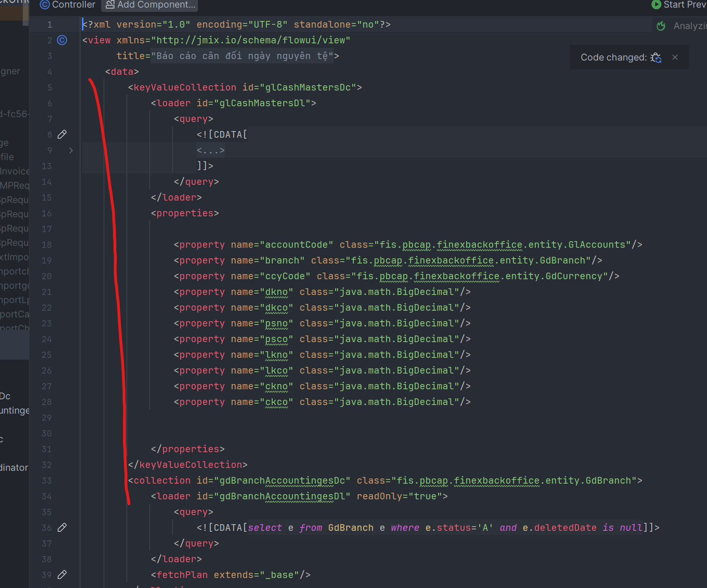Click the property name 'dkco'

pos(277,307)
